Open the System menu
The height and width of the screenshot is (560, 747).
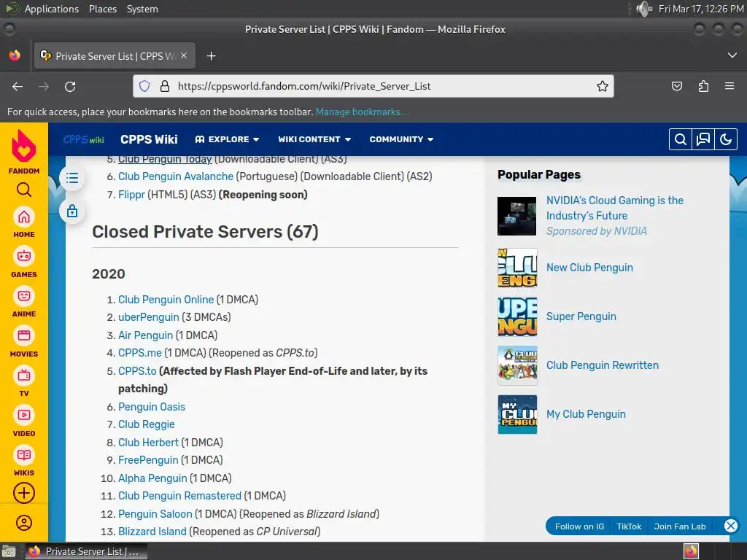[142, 9]
